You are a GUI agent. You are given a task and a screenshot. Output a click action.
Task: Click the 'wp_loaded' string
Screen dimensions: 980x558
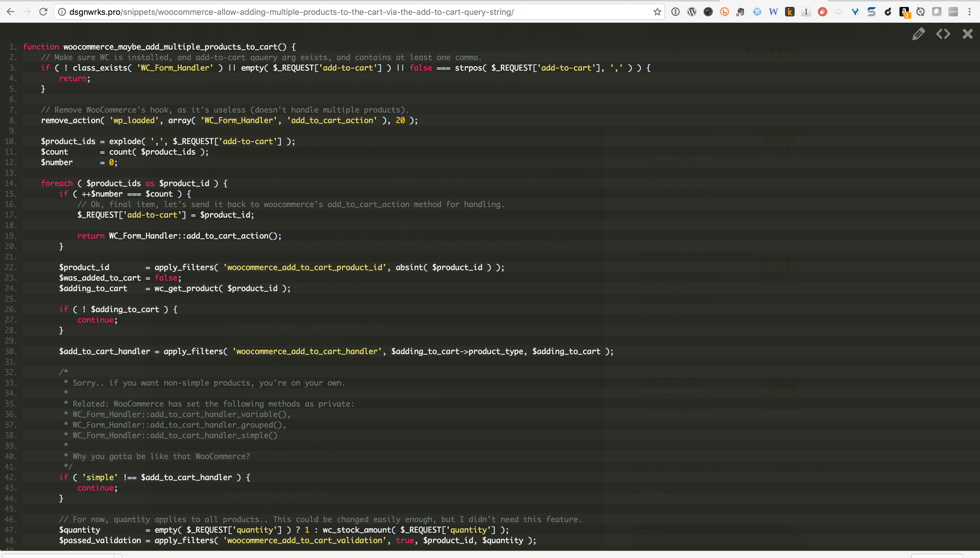point(134,120)
